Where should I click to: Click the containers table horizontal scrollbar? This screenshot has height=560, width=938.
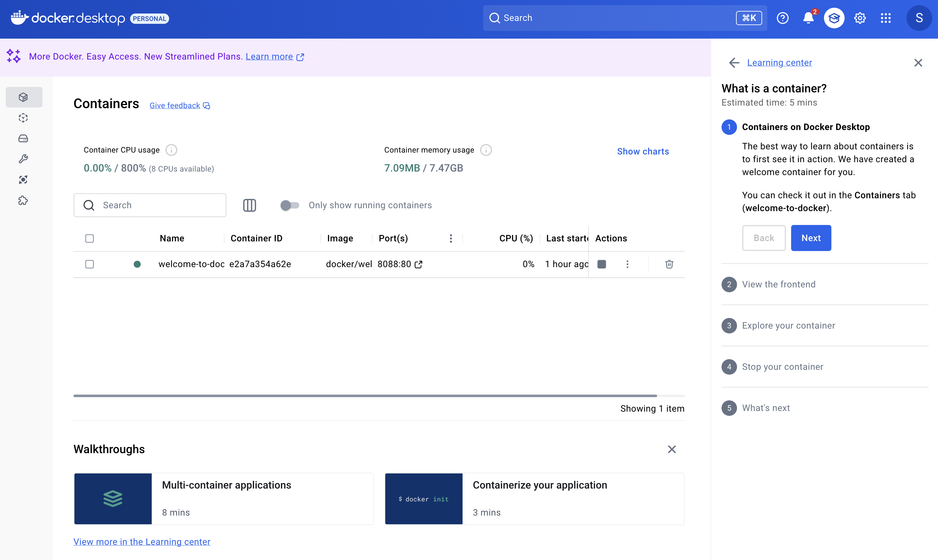[x=365, y=396]
